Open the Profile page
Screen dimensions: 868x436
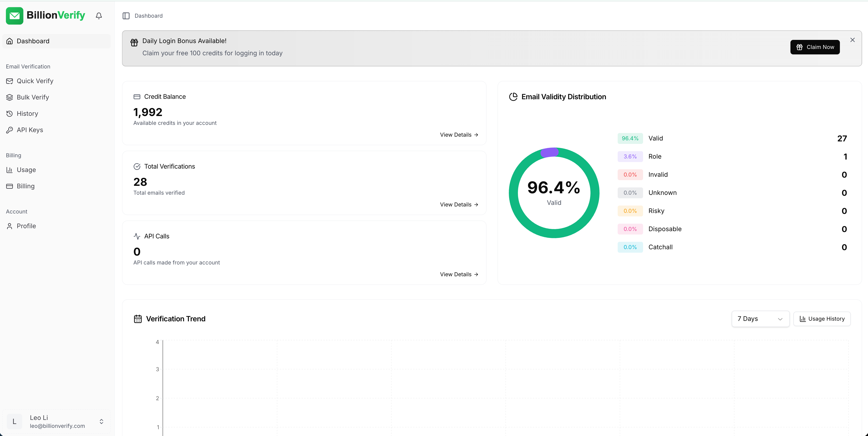point(26,226)
